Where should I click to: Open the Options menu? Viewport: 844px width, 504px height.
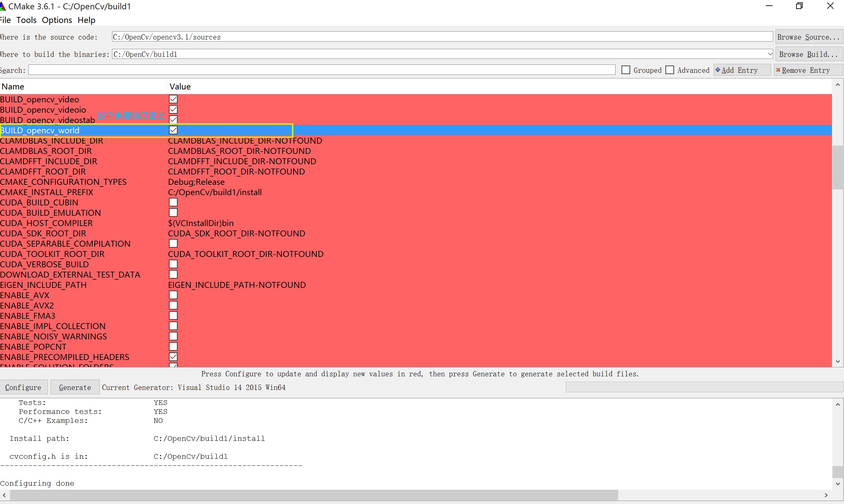tap(57, 20)
